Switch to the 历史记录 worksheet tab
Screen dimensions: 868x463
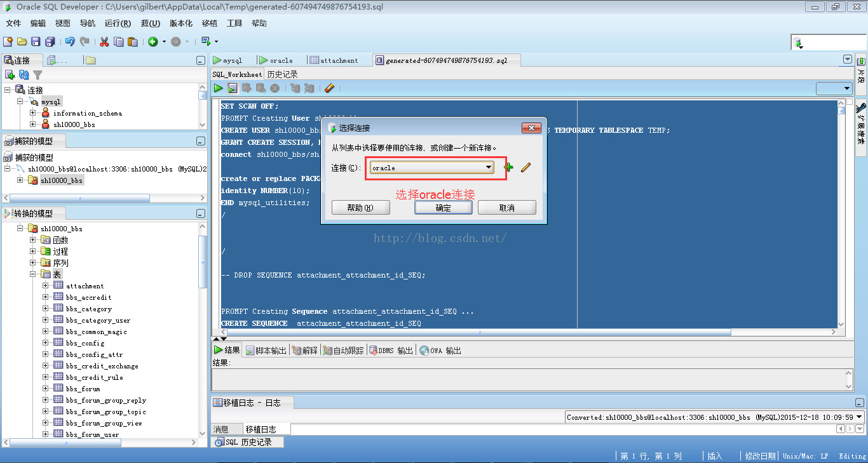[282, 74]
